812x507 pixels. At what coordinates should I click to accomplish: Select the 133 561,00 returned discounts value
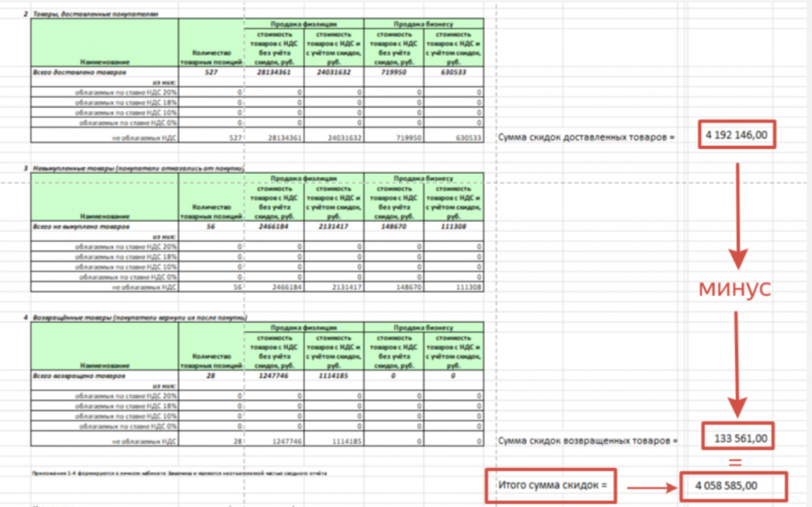pos(737,437)
